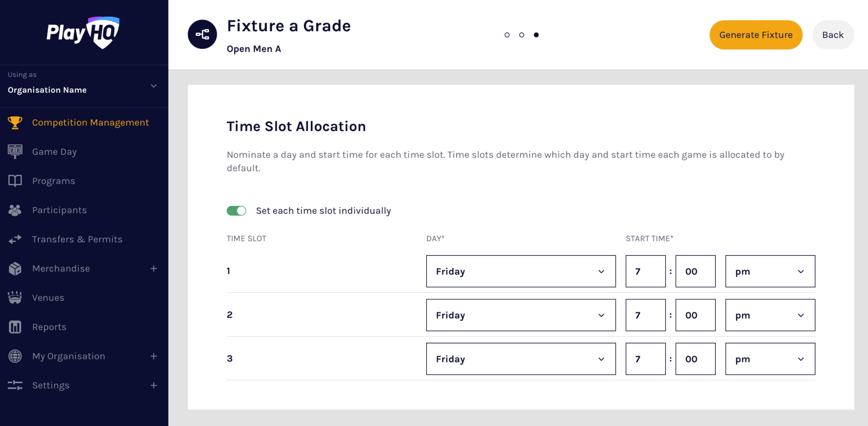
Task: Click the Venues stadium icon
Action: (x=15, y=297)
